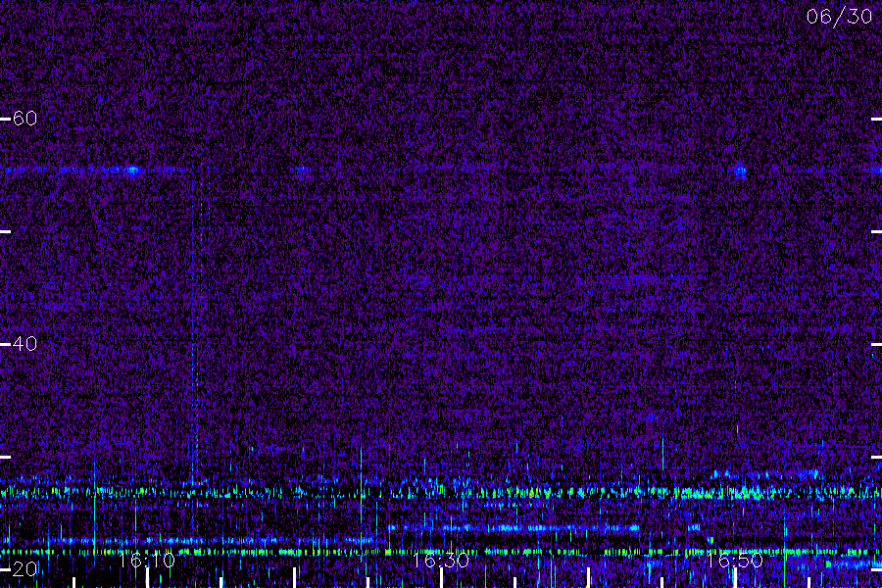
Task: Click the 16:10 time label
Action: pos(146,560)
